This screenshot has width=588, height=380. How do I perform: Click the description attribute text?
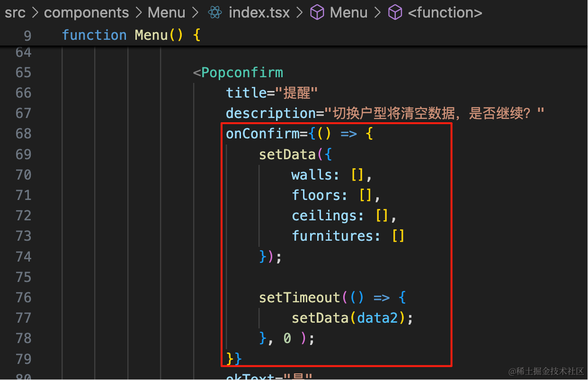pyautogui.click(x=271, y=113)
